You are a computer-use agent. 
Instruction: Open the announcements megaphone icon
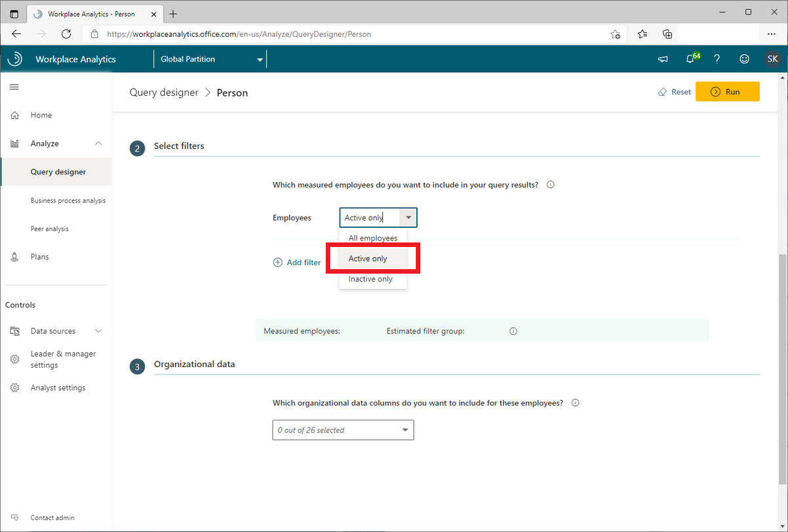tap(663, 59)
